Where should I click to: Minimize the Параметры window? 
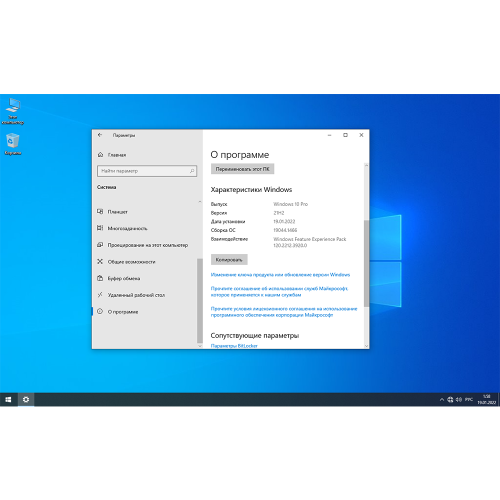pyautogui.click(x=330, y=135)
